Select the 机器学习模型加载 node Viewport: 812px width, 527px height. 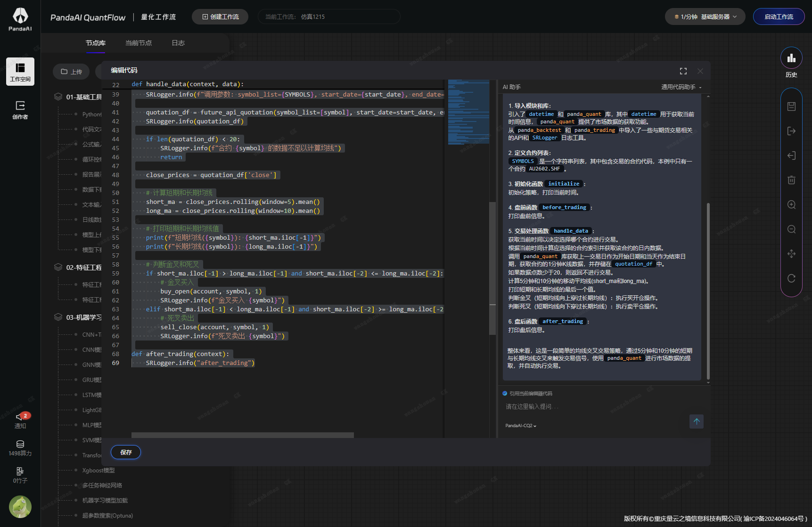[x=105, y=501]
